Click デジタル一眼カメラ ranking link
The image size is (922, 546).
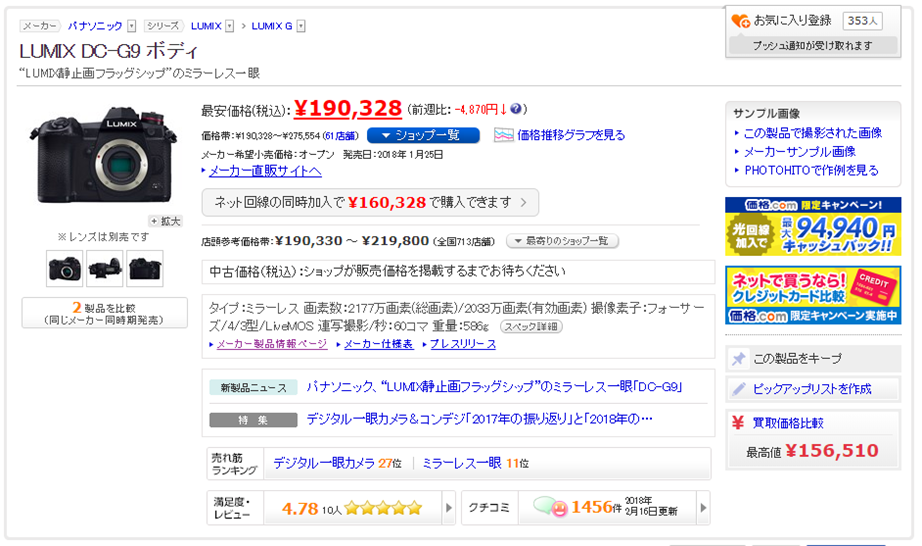[x=324, y=463]
